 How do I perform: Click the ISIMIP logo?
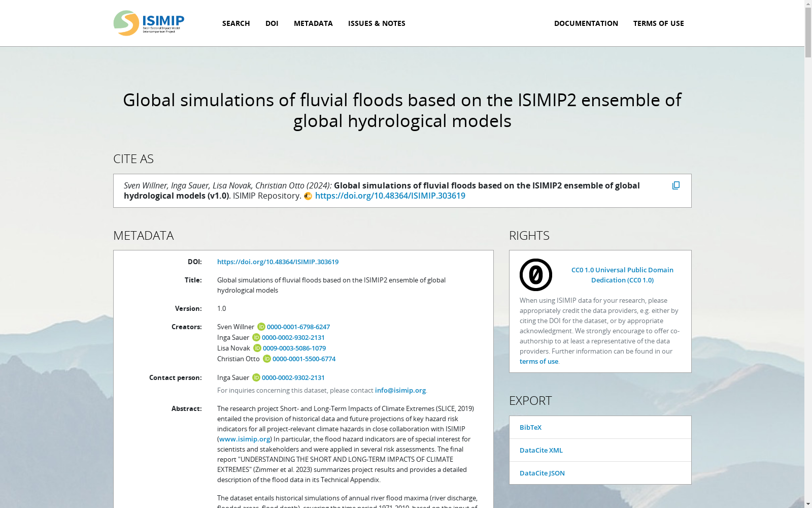coord(149,23)
